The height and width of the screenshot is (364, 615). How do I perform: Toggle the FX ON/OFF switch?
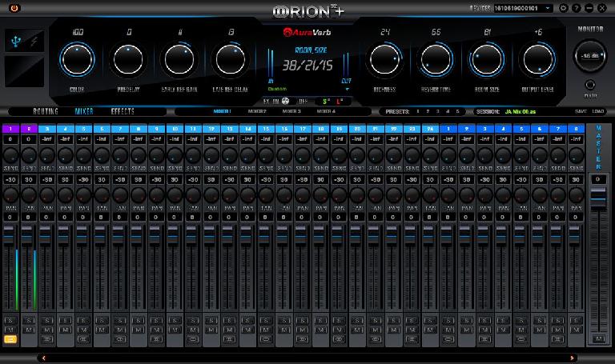tap(286, 101)
